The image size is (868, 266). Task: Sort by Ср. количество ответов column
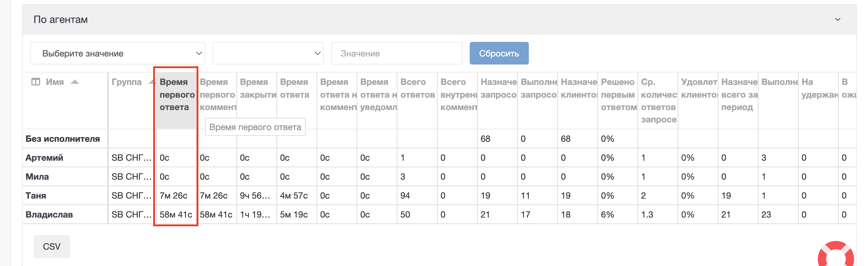click(658, 101)
